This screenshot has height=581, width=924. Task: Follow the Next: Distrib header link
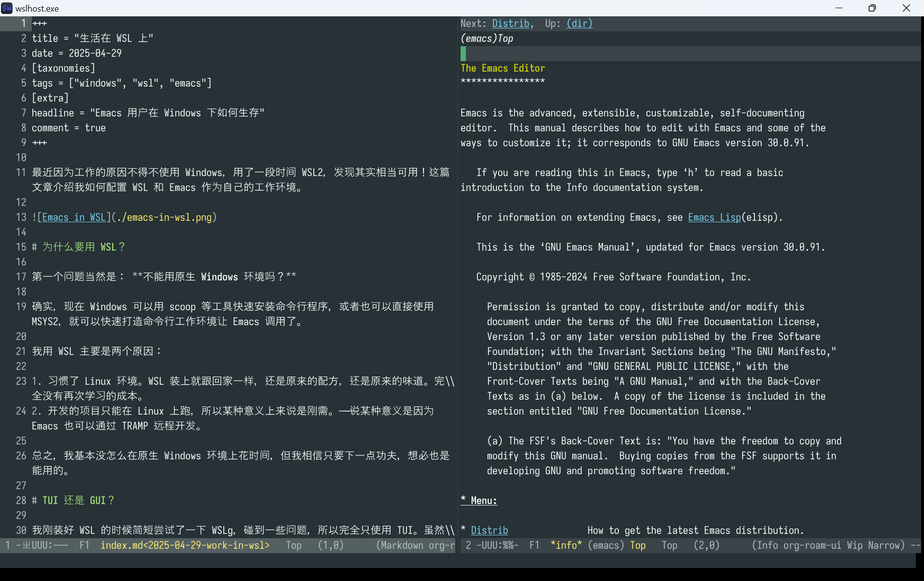tap(510, 24)
